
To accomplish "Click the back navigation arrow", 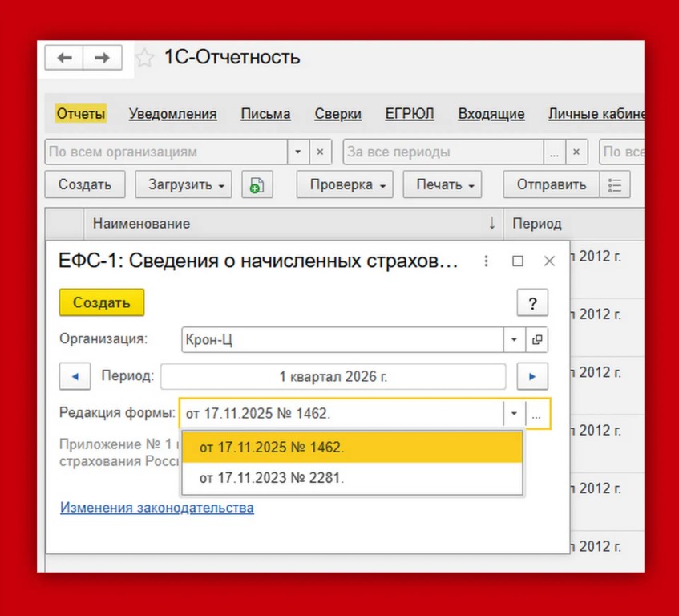I will [x=65, y=58].
